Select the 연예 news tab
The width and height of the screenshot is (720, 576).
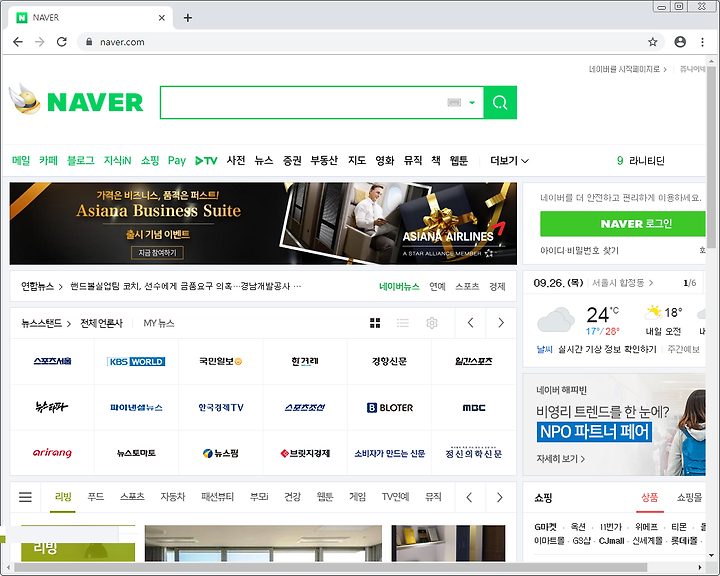click(437, 287)
